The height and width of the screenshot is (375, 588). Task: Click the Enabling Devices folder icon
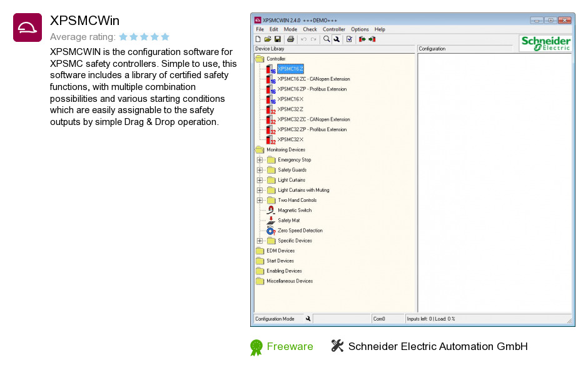pyautogui.click(x=260, y=271)
